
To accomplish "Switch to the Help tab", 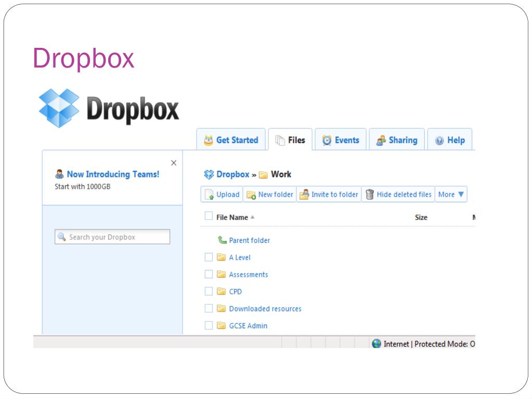I will tap(450, 139).
